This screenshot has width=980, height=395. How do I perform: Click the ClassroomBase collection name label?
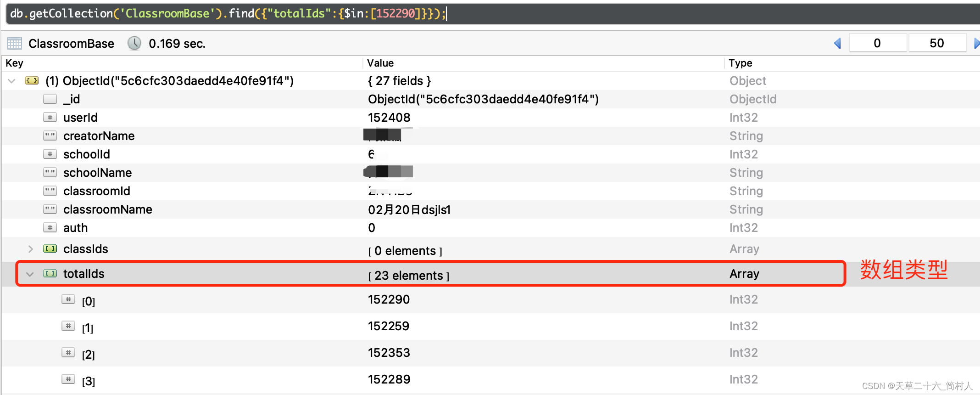pos(71,44)
